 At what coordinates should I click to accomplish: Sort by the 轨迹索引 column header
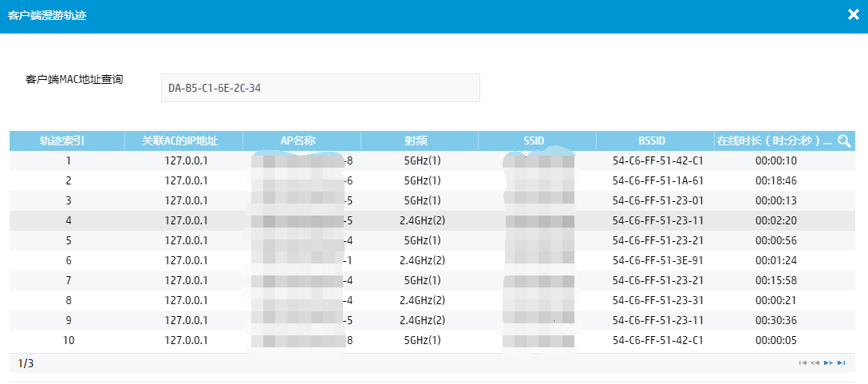[67, 141]
